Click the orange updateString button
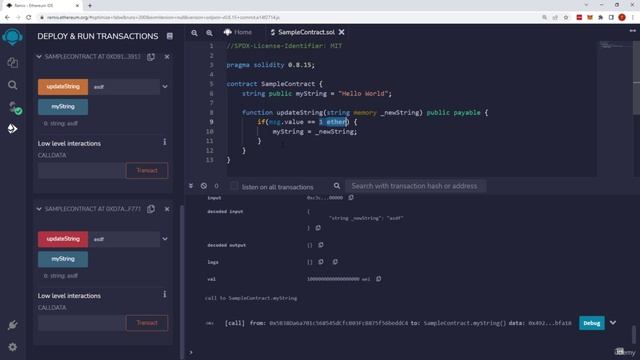This screenshot has width=640, height=360. click(63, 87)
